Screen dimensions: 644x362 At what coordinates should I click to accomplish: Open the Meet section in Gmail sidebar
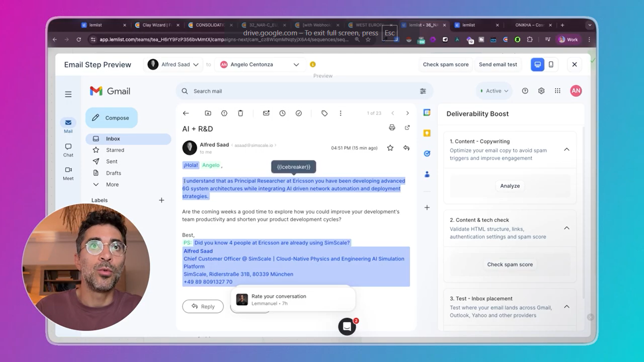tap(68, 173)
